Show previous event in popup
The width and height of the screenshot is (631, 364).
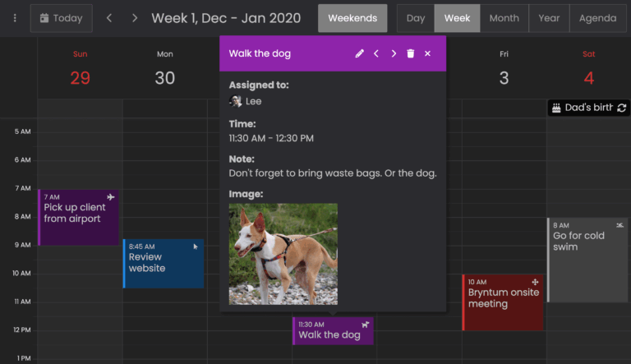click(x=376, y=53)
